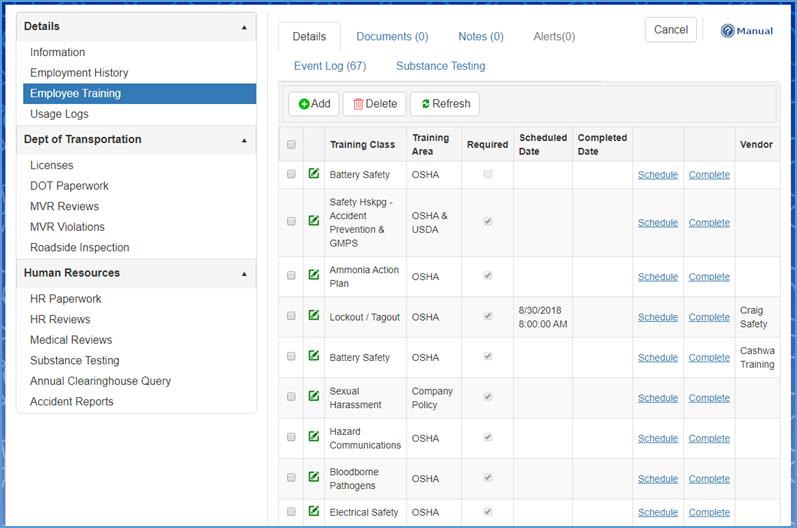Click the edit icon for Lockout / Tagout

click(314, 315)
